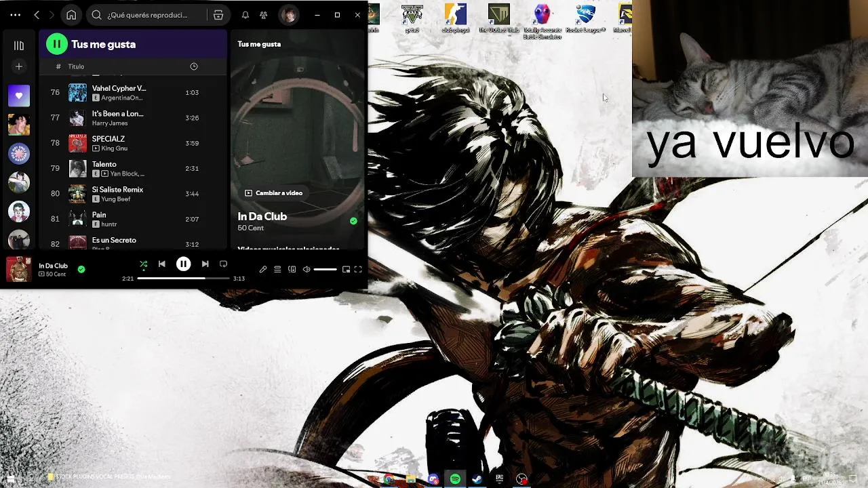Open artist Yung Beef link

(x=115, y=199)
